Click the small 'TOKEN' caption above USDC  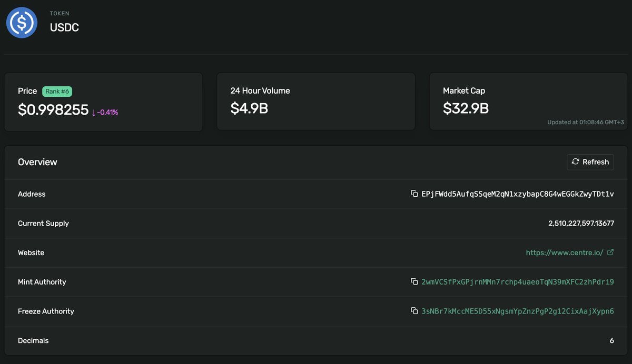(x=60, y=13)
